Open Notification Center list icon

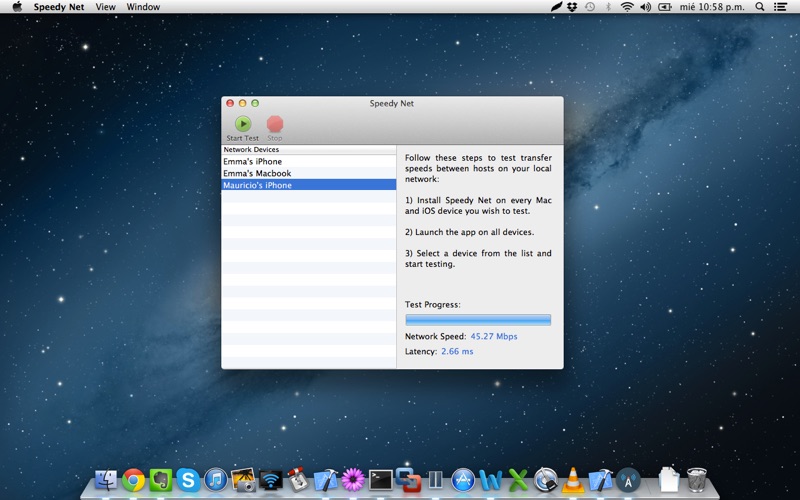(780, 7)
